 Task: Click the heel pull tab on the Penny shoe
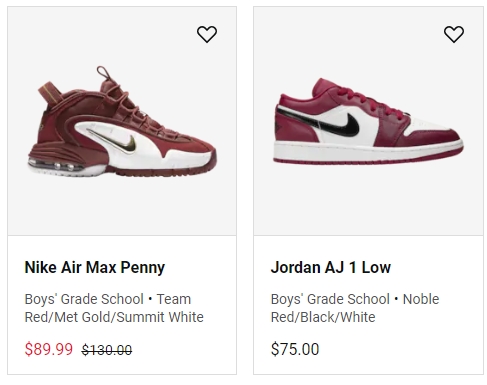[48, 92]
